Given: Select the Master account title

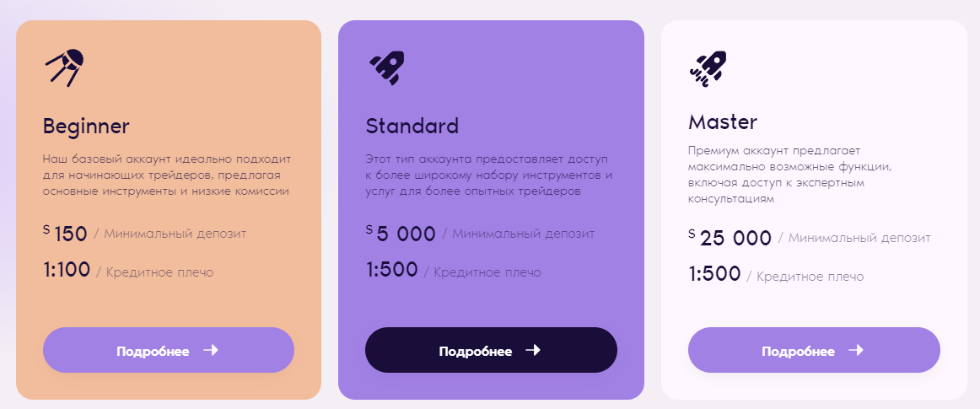Looking at the screenshot, I should pos(722,122).
